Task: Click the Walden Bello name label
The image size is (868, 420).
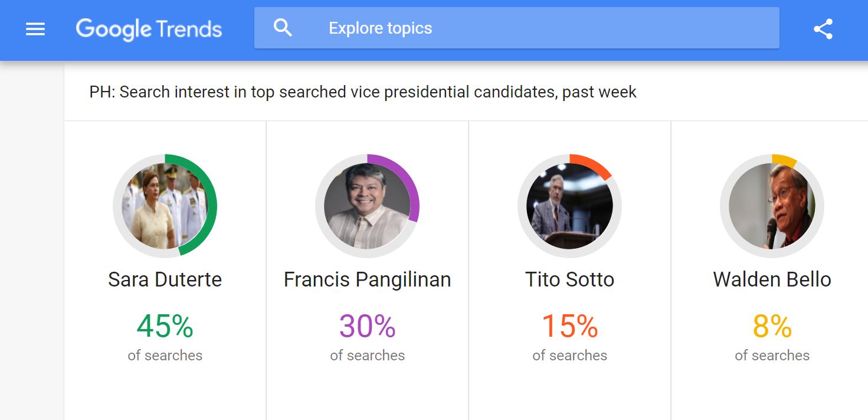Action: tap(772, 279)
